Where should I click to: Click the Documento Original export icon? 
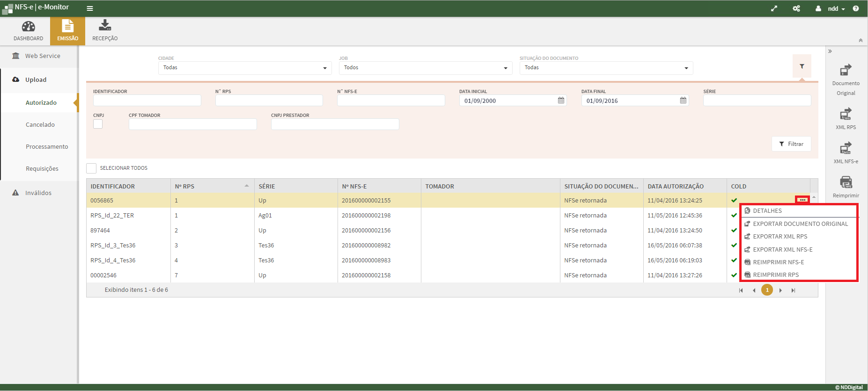(846, 71)
